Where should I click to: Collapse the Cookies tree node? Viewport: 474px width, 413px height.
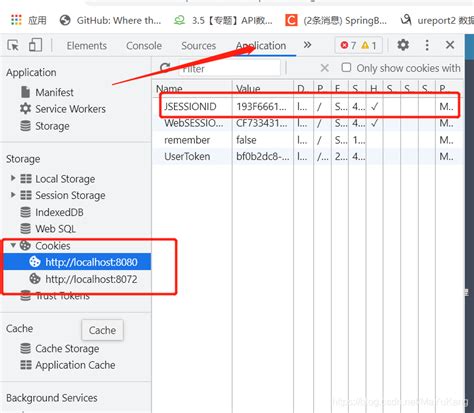[x=13, y=245]
